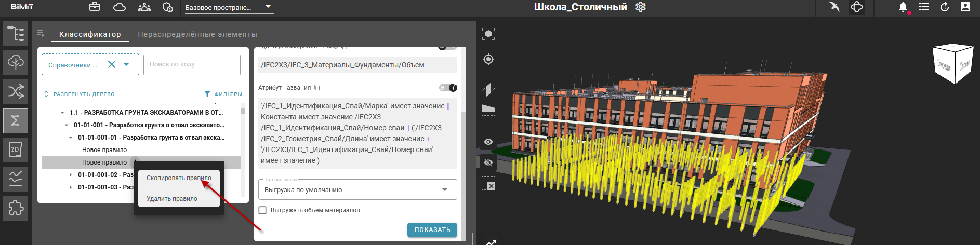
Task: Open the briefcase projects icon
Action: pos(95,7)
